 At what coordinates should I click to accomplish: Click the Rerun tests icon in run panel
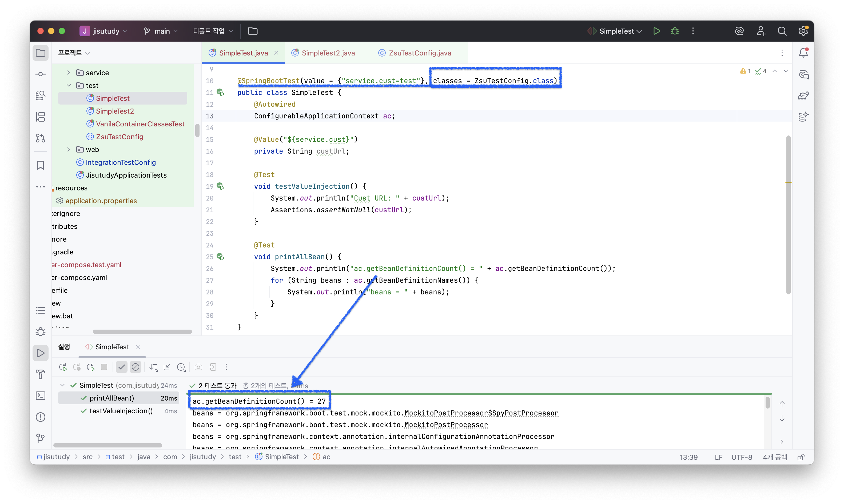point(63,367)
